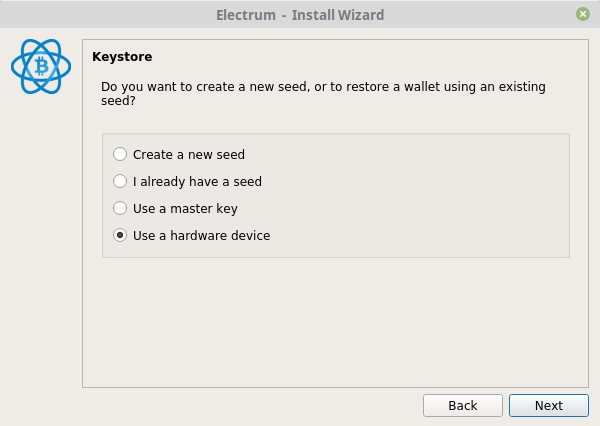This screenshot has width=600, height=426.
Task: Click the Electrum - Install Wizard title bar
Action: [300, 15]
